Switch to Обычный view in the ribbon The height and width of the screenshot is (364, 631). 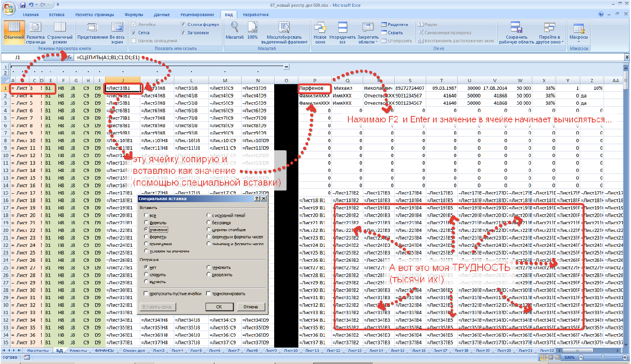[x=14, y=32]
